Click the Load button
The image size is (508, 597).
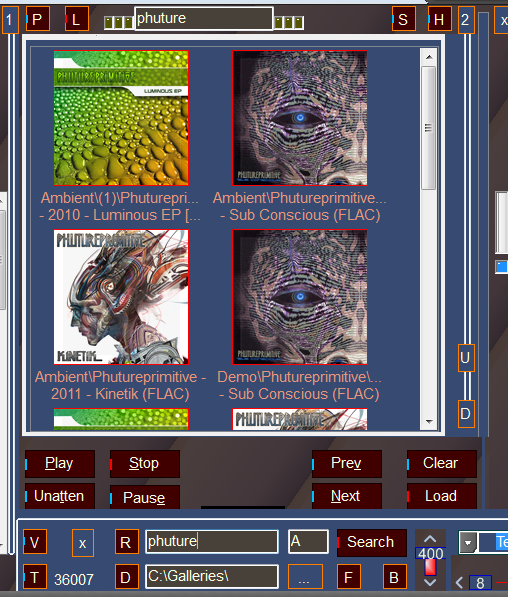tap(442, 496)
